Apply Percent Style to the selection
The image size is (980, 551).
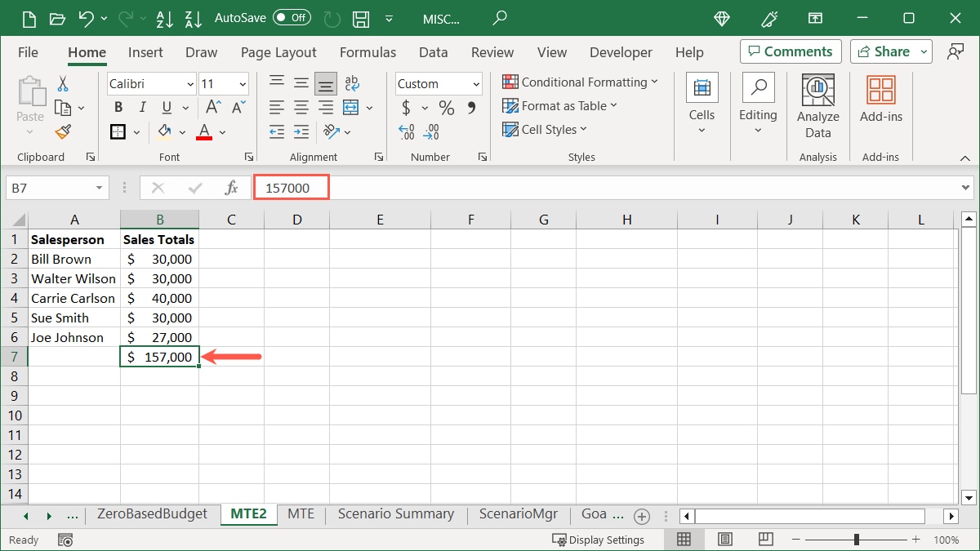[446, 106]
